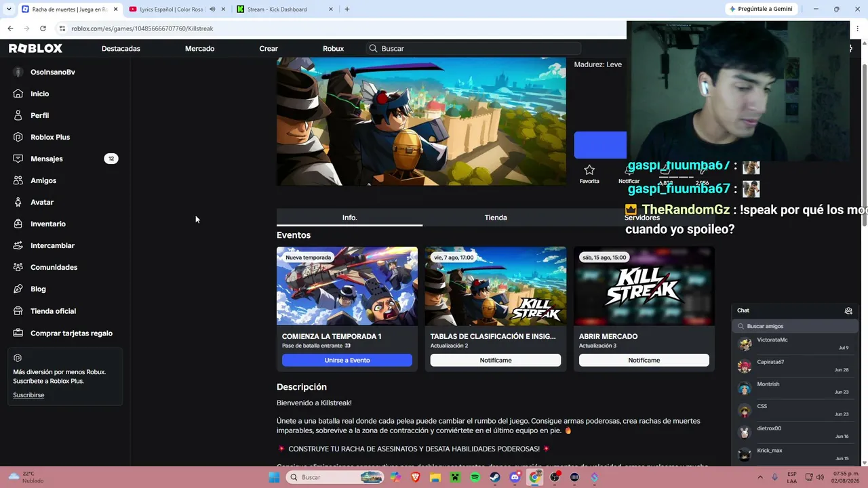
Task: Open Tienda oficial from the sidebar
Action: tap(53, 311)
